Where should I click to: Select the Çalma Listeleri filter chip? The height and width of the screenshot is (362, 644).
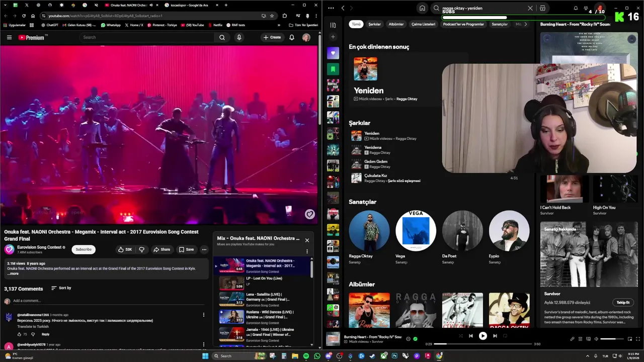point(423,24)
